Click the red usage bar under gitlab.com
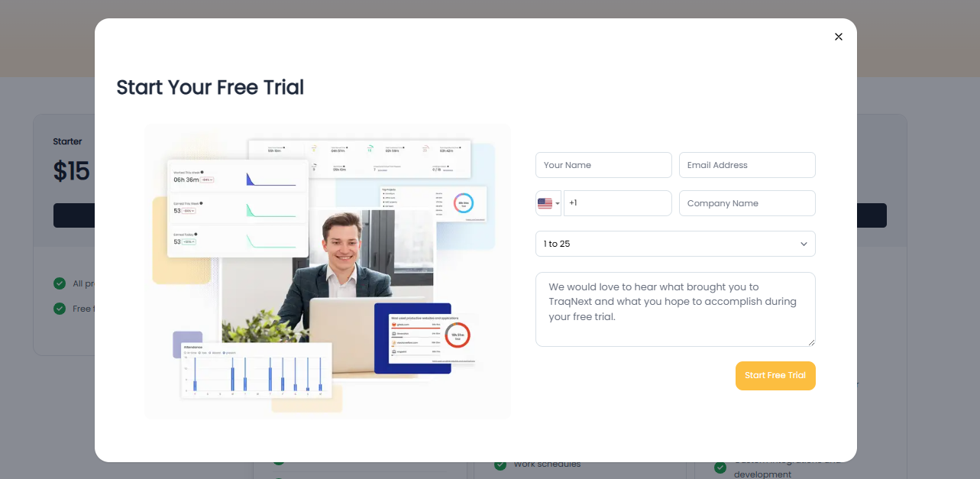 [x=416, y=329]
